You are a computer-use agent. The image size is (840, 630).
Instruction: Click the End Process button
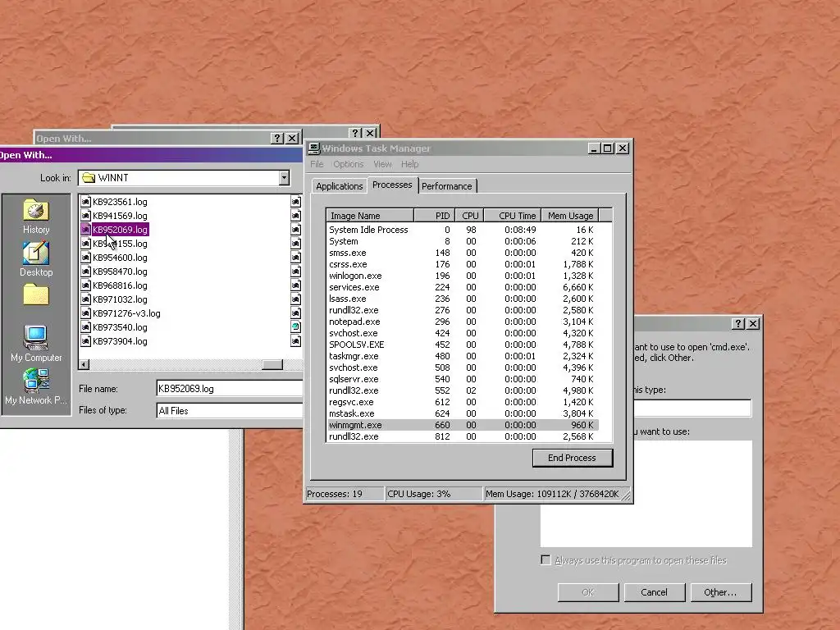pos(572,458)
